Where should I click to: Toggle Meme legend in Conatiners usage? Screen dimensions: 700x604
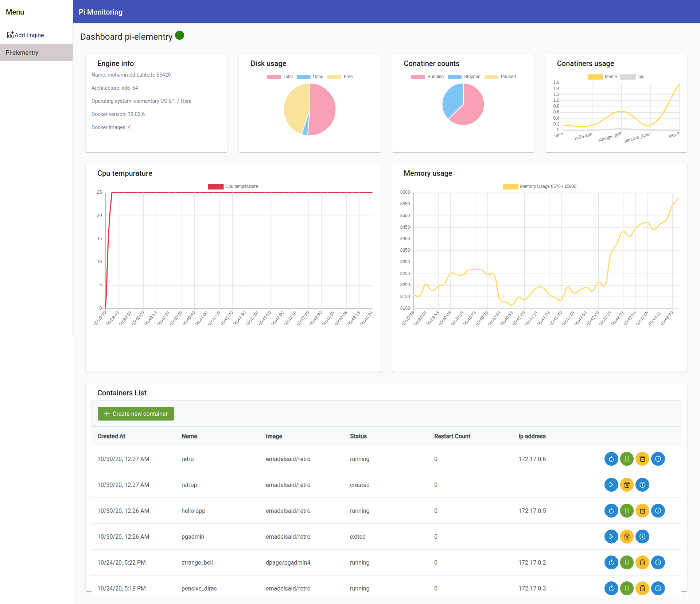pyautogui.click(x=602, y=77)
